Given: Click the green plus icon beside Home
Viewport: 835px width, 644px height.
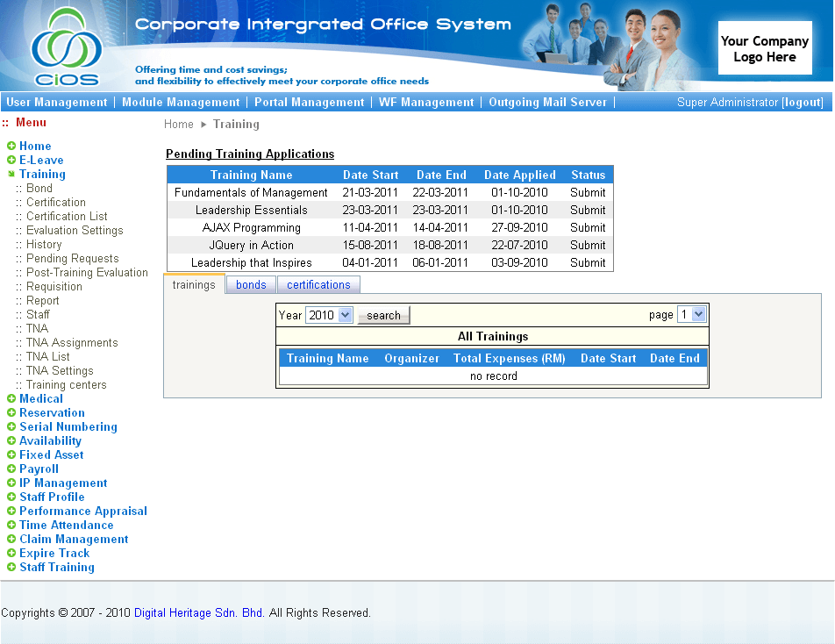Looking at the screenshot, I should coord(11,147).
